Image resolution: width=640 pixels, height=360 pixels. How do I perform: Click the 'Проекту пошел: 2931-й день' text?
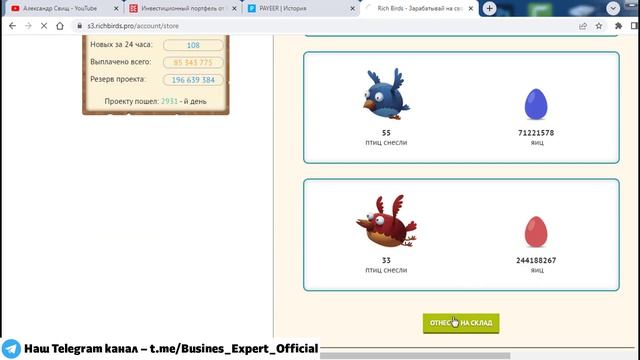coord(156,101)
